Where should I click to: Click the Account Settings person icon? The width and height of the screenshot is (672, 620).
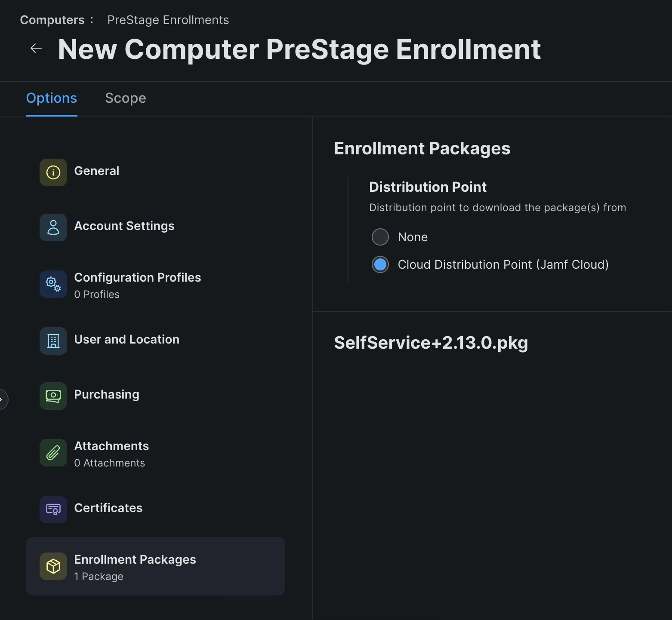coord(53,227)
